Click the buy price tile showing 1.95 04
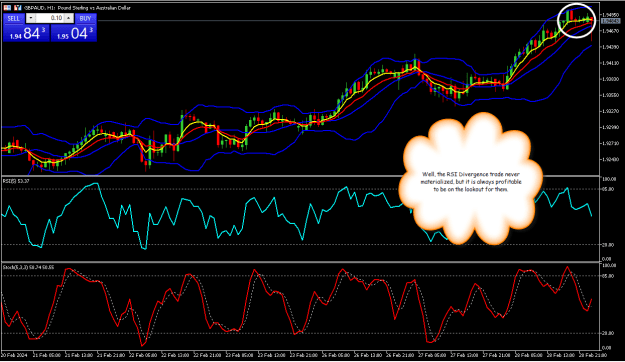Image resolution: width=625 pixels, height=362 pixels. [x=74, y=33]
